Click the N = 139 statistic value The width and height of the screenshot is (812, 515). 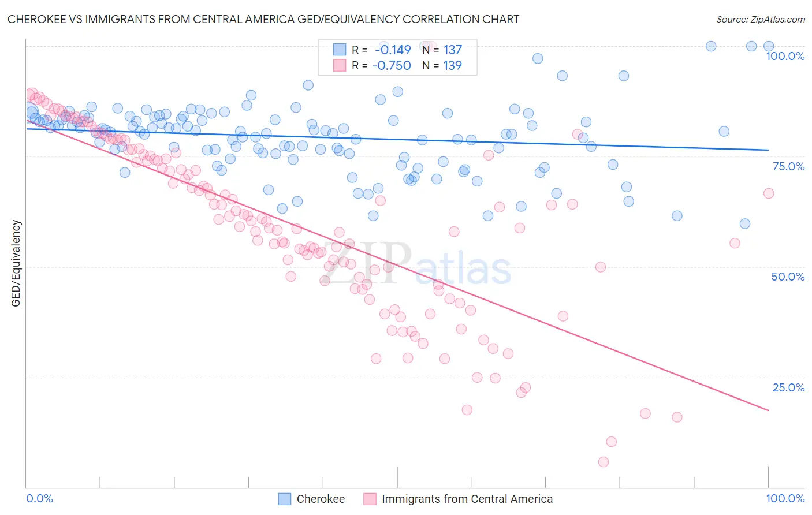442,65
